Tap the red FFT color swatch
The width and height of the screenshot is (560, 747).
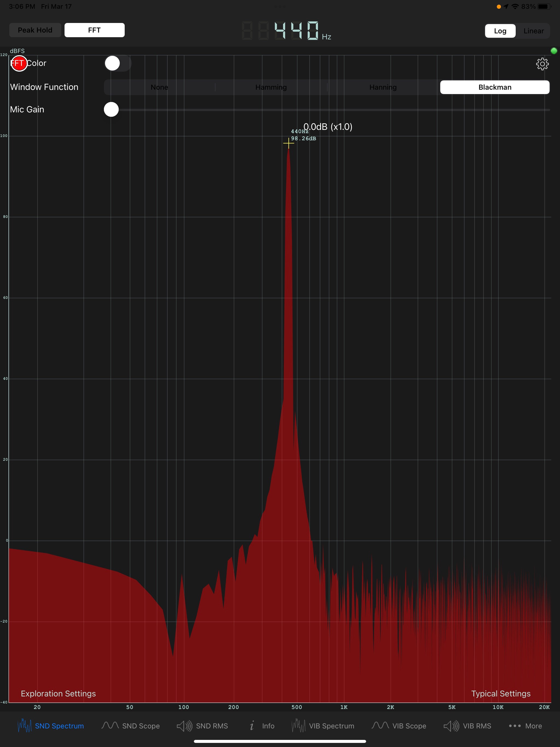coord(19,63)
